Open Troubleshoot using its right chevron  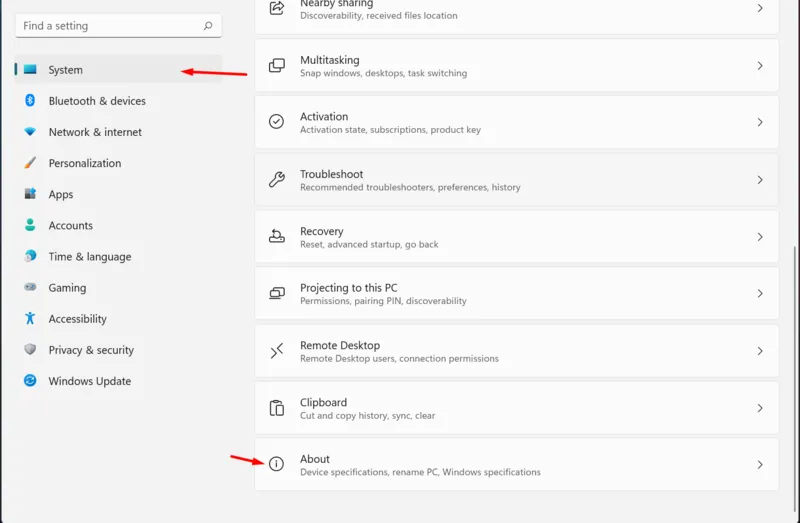click(760, 180)
